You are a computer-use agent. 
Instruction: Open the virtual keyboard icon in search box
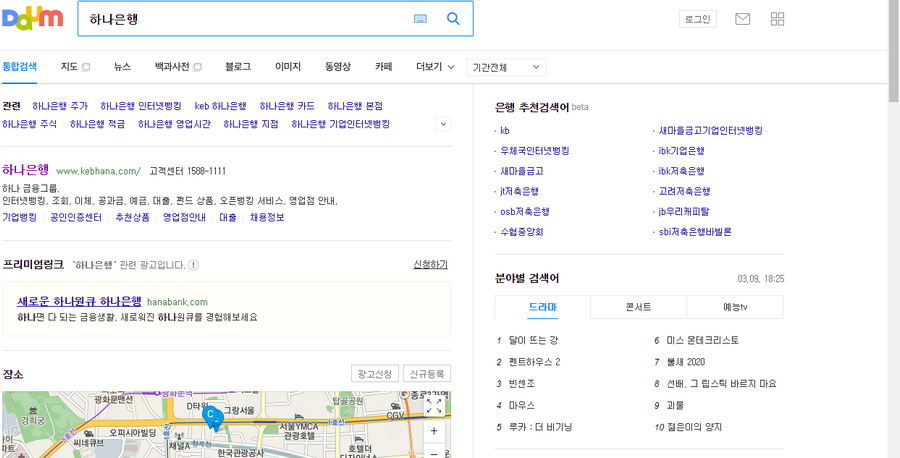click(420, 19)
